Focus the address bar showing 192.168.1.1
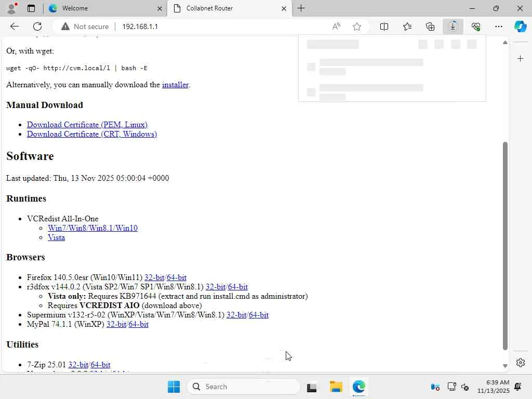Screen dimensions: 532x399 tap(140, 26)
